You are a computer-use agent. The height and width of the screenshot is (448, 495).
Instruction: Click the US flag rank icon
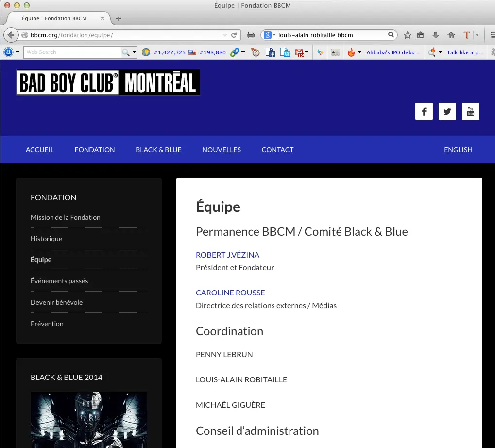coord(192,52)
